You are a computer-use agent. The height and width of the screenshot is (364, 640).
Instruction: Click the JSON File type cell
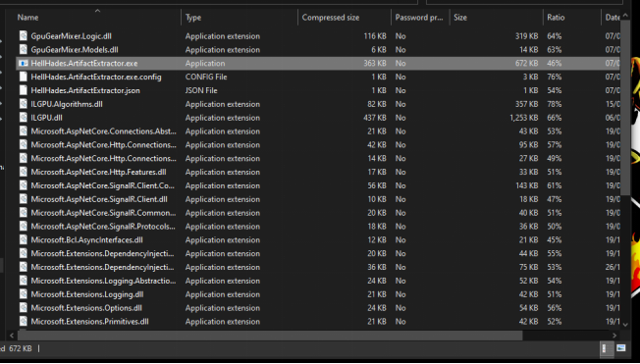pyautogui.click(x=201, y=90)
